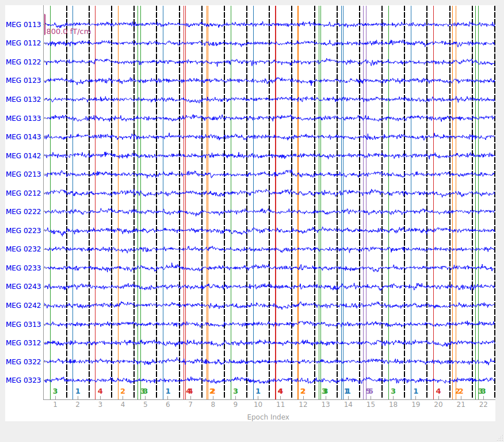Click the MEG 0143 channel label
The height and width of the screenshot is (442, 504).
[x=24, y=137]
